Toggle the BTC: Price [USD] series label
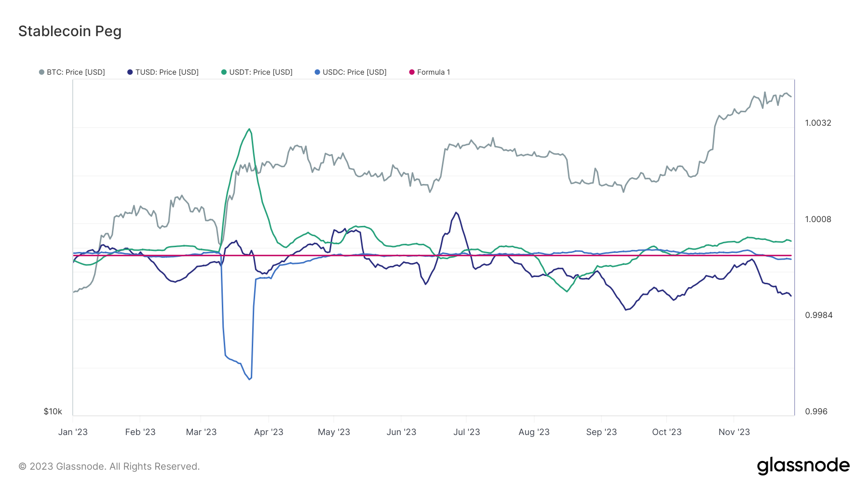The width and height of the screenshot is (868, 488). click(76, 72)
